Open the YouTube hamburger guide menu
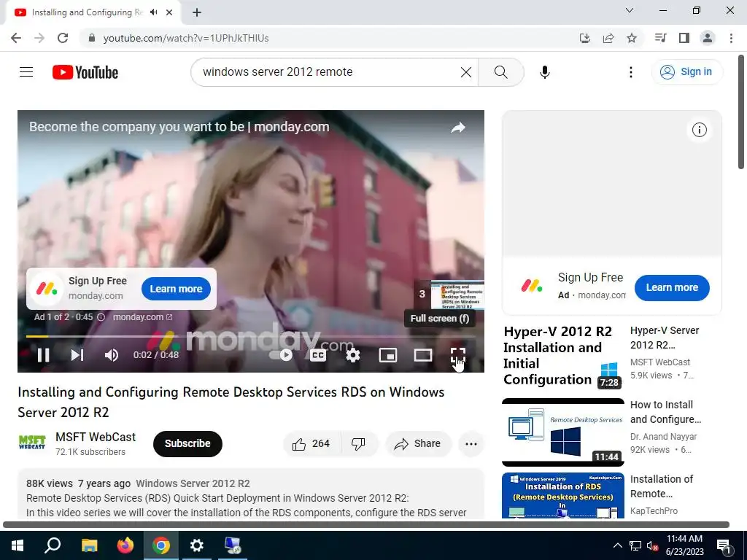747x560 pixels. tap(26, 72)
